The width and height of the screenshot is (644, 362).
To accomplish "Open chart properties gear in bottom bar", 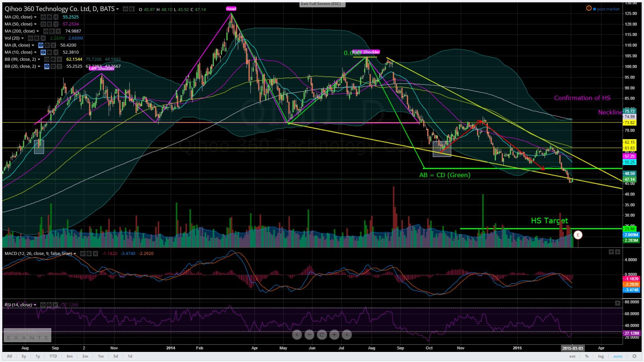I will tap(634, 356).
